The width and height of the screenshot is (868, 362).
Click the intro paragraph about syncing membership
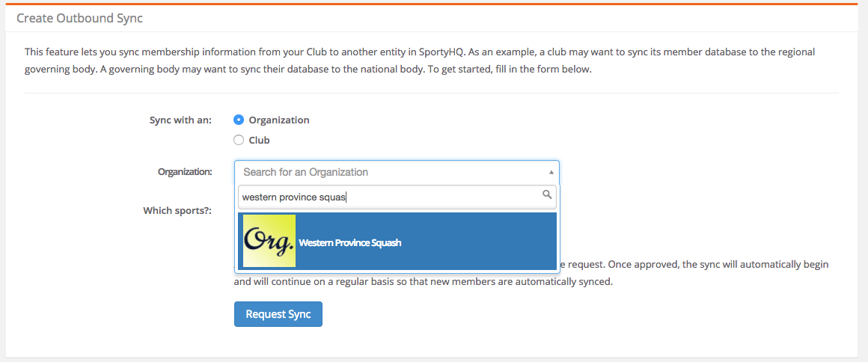click(420, 62)
